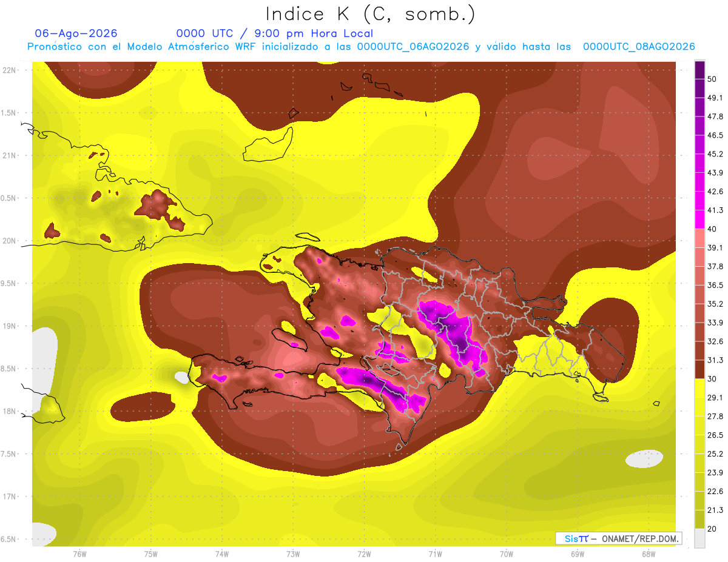Screen dimensions: 728x562
Task: Click the color bar value '36.5'
Action: coord(715,285)
